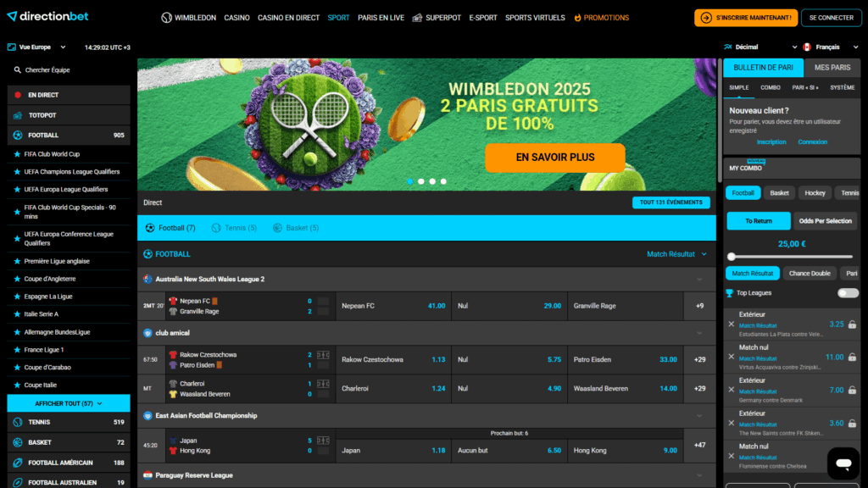Click the Connexion link

click(x=812, y=142)
